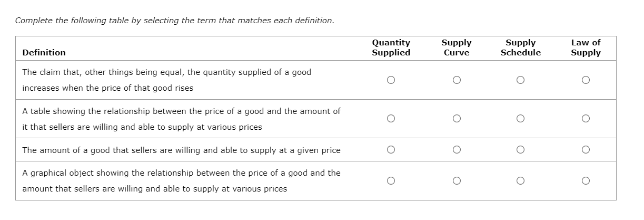The height and width of the screenshot is (220, 644).
Task: Pick Supply Curve for the given-price amount row
Action: (456, 150)
